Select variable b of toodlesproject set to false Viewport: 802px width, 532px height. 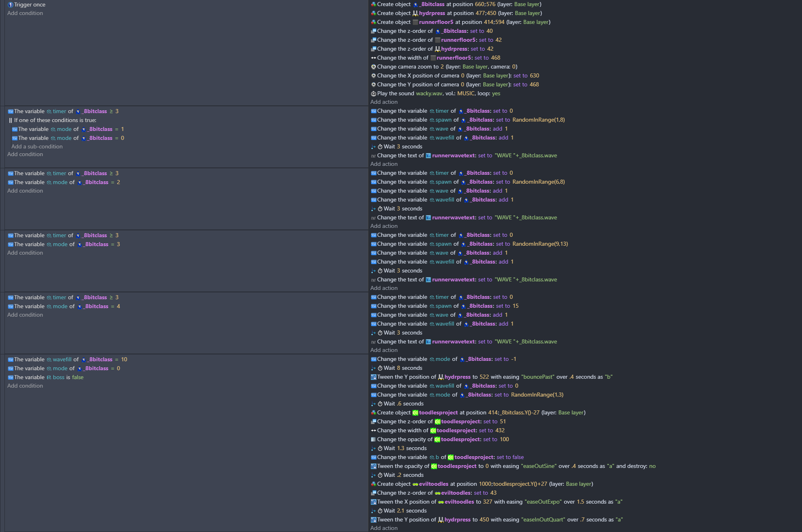[447, 457]
